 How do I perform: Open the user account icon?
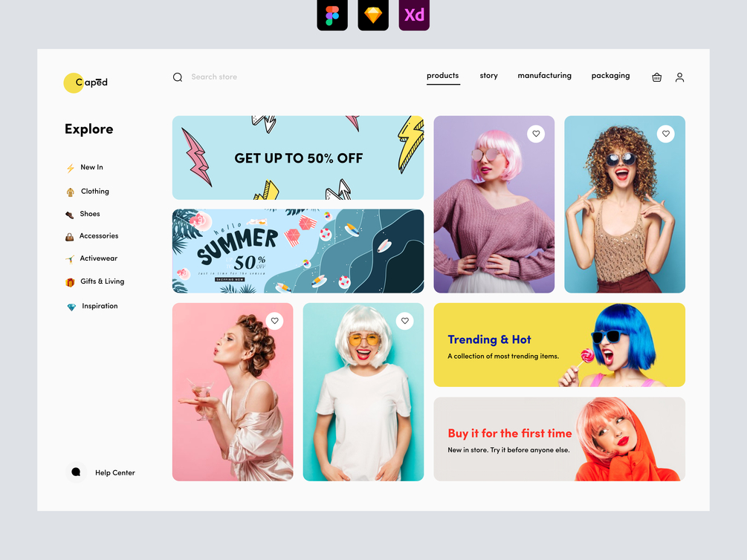680,77
